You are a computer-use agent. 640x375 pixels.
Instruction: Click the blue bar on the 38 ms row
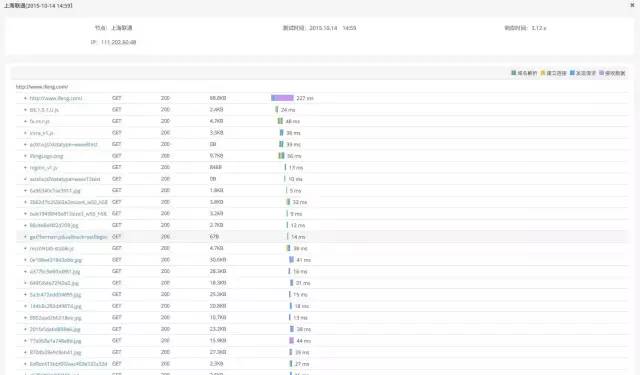(x=281, y=133)
